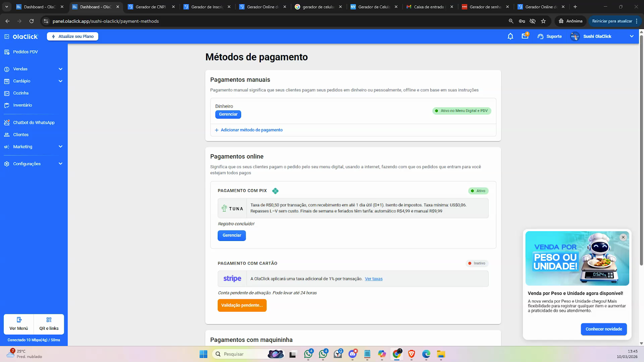Open the Ver taxas link
Viewport: 644px width, 362px height.
374,279
